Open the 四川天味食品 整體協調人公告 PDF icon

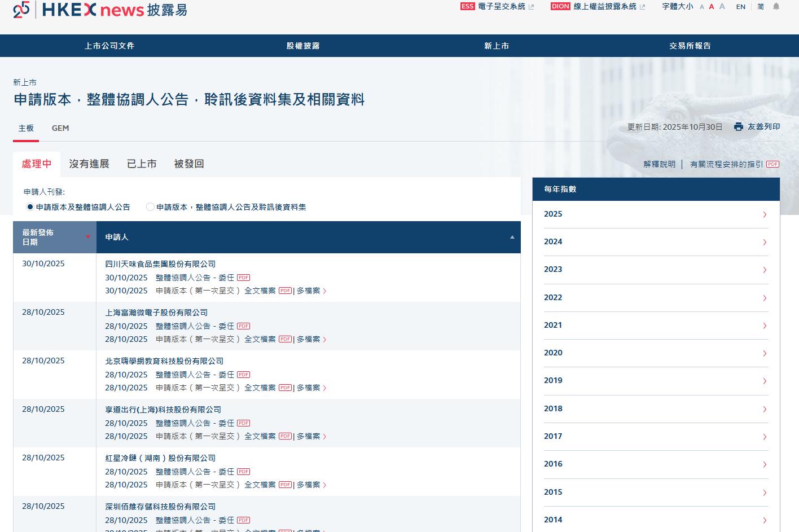[x=243, y=278]
